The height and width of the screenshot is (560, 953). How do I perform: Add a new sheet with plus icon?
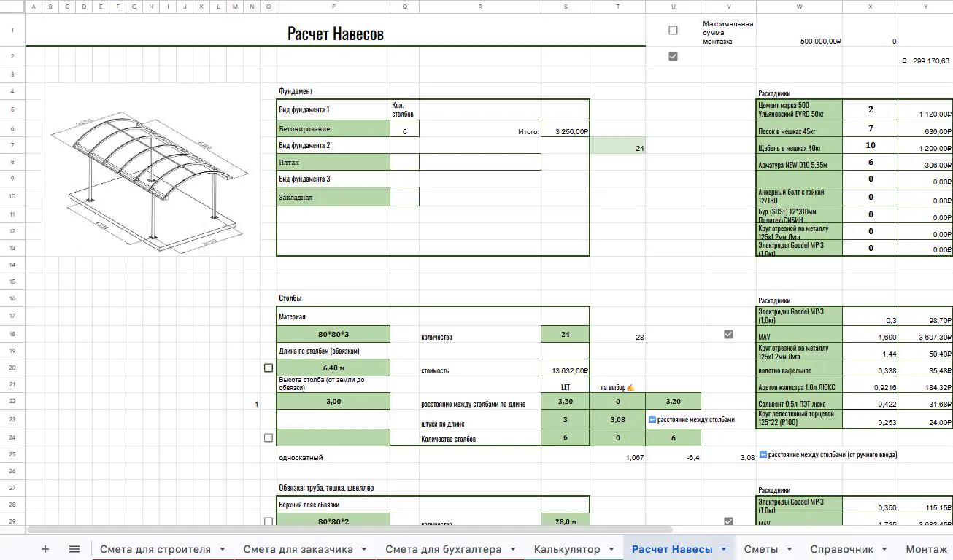coord(45,549)
